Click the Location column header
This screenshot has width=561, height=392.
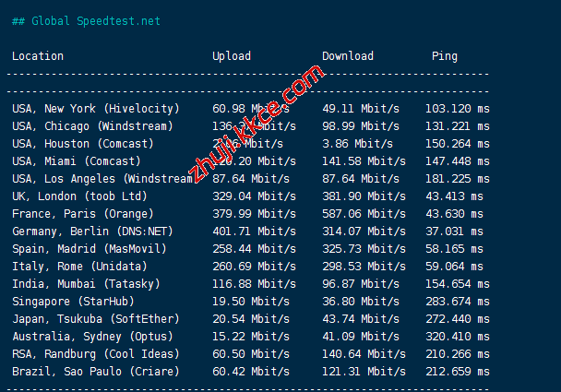pos(38,56)
